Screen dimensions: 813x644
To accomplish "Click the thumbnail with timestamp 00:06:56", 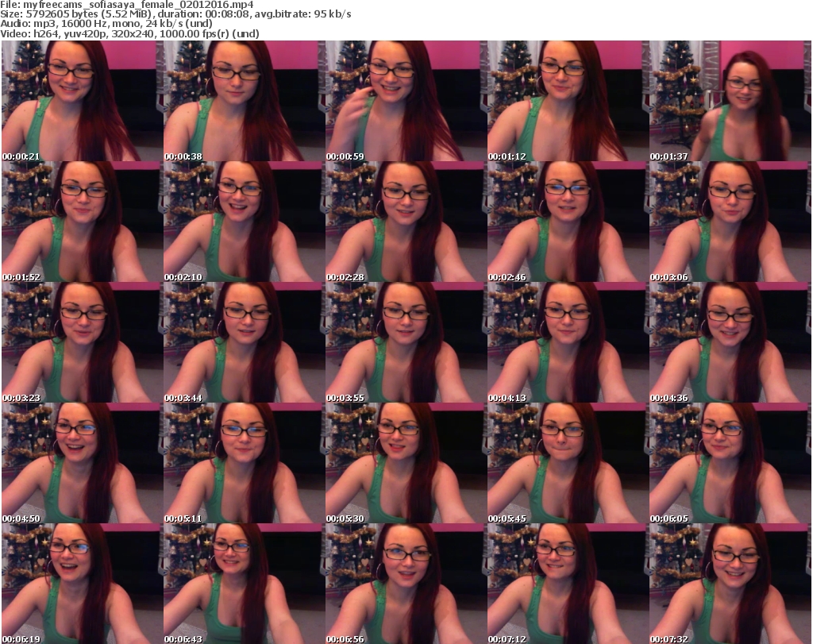I will click(406, 584).
